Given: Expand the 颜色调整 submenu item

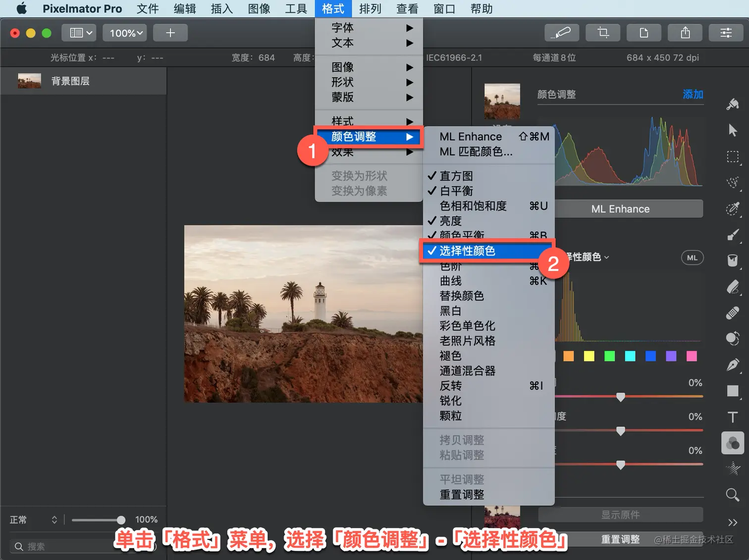Looking at the screenshot, I should (369, 137).
